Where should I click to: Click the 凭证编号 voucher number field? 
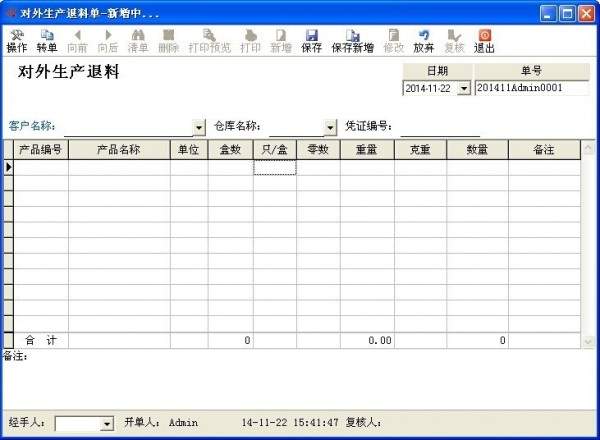coord(440,127)
